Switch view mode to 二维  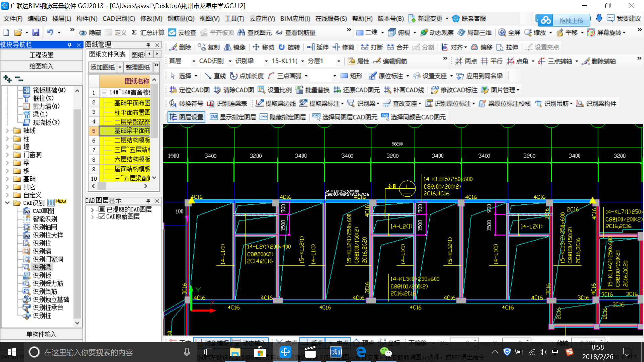(367, 33)
